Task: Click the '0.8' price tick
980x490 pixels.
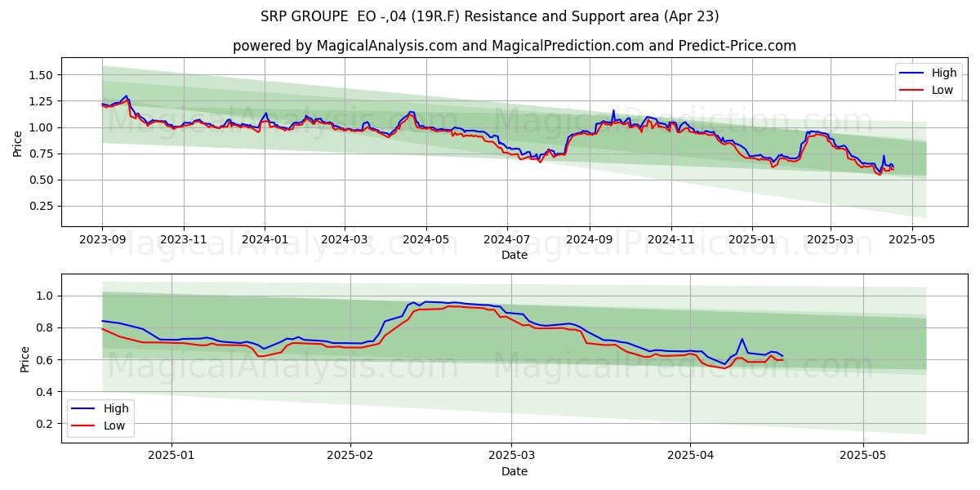Action: coord(45,327)
